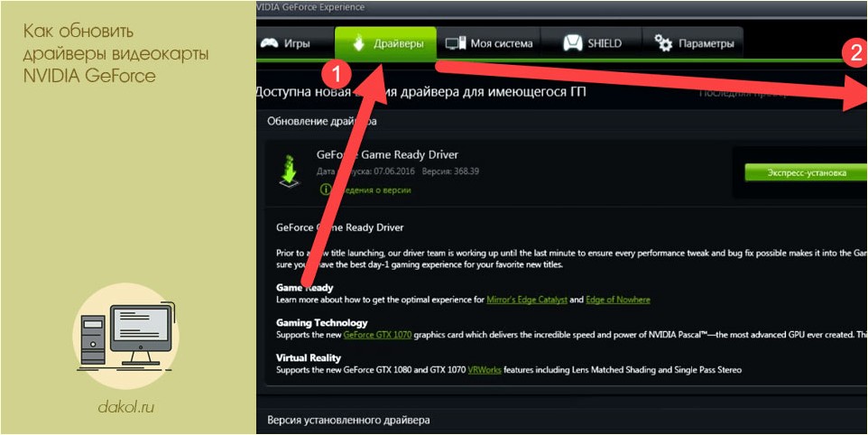Click the dakol.ru site label
Viewport: 868px width, 435px height.
coord(125,409)
